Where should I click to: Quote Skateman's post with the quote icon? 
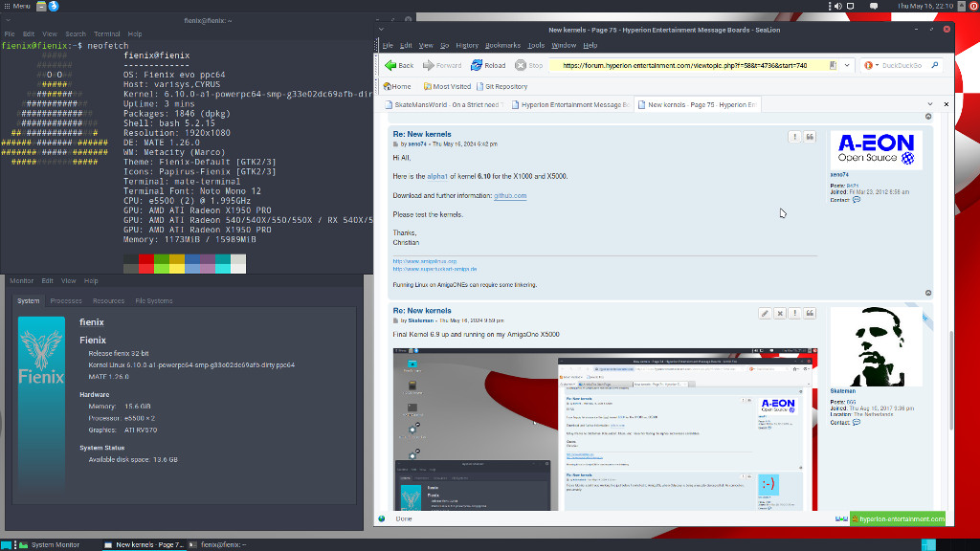810,313
